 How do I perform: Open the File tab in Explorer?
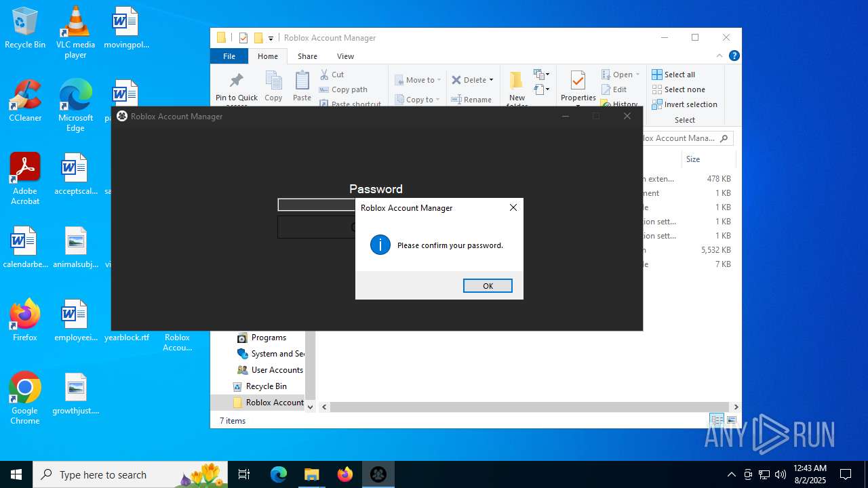[229, 56]
